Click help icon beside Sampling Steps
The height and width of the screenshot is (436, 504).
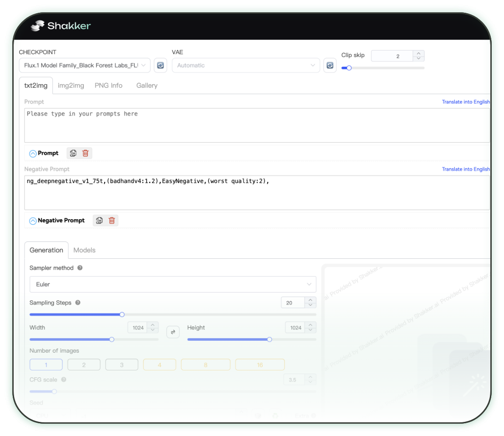[78, 303]
